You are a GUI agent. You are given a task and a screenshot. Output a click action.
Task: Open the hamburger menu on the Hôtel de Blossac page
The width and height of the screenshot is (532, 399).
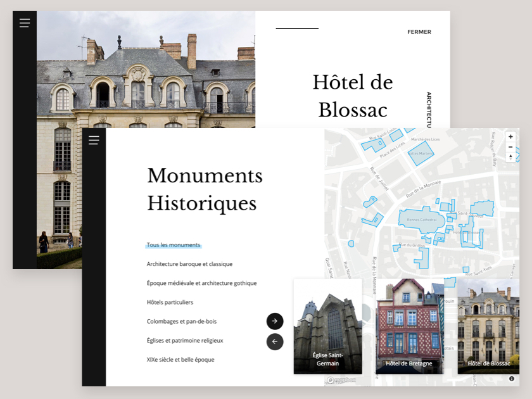coord(25,23)
